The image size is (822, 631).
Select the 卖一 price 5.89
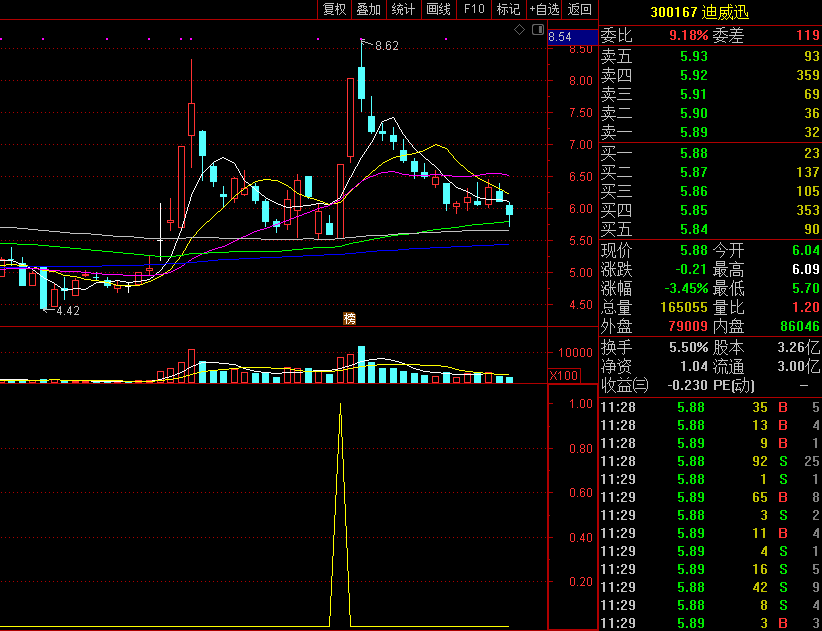pos(694,132)
